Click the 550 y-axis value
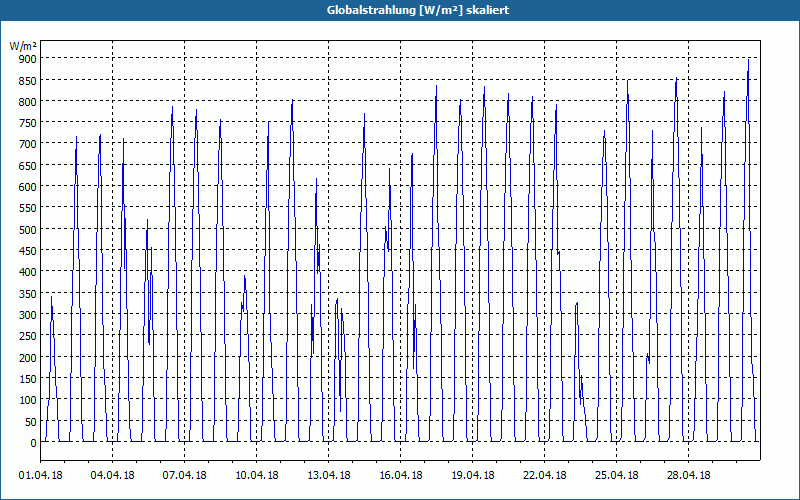Image resolution: width=800 pixels, height=500 pixels. point(28,208)
